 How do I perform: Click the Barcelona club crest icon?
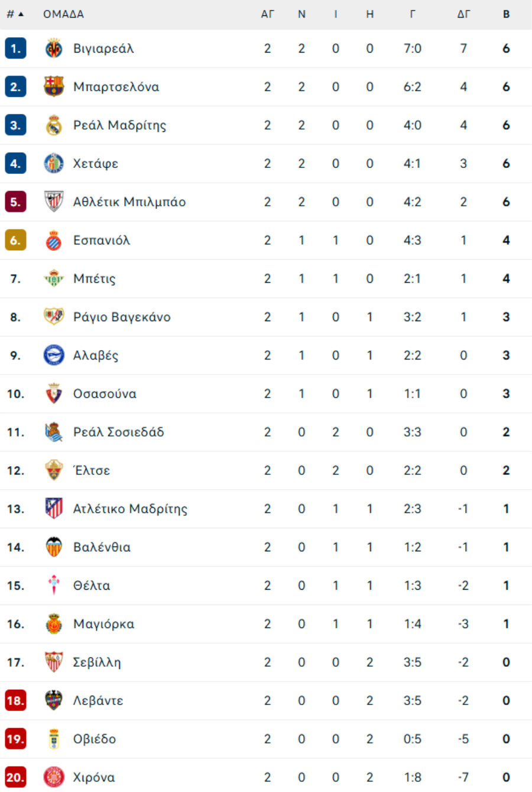(54, 87)
